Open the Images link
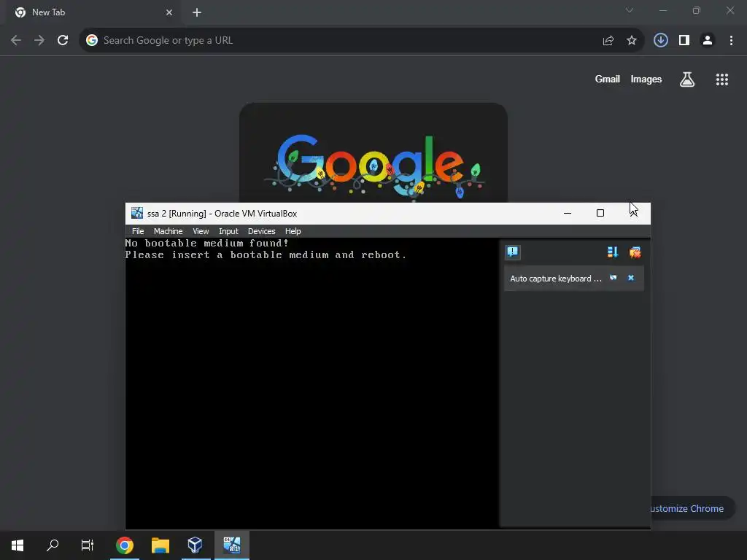 click(x=646, y=79)
